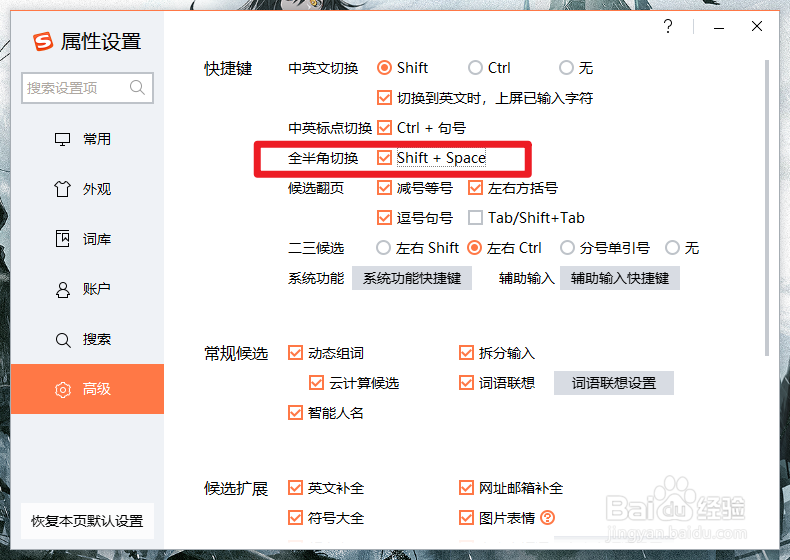Minimize the 属性设置 window
Viewport: 790px width, 560px height.
pos(719,27)
